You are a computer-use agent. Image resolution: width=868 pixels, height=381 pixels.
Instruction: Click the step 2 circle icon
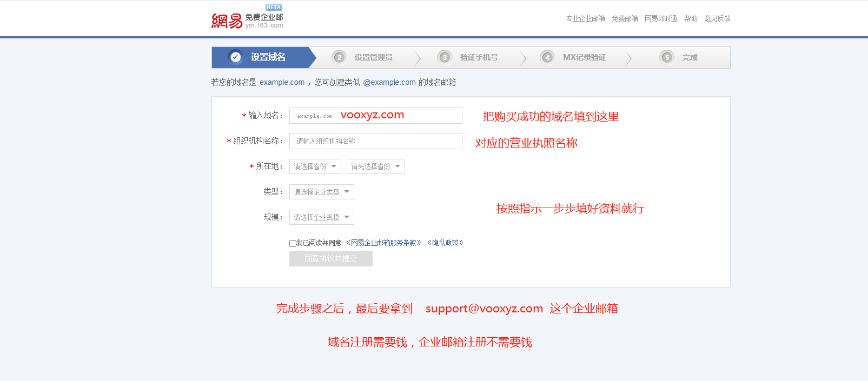pyautogui.click(x=339, y=57)
